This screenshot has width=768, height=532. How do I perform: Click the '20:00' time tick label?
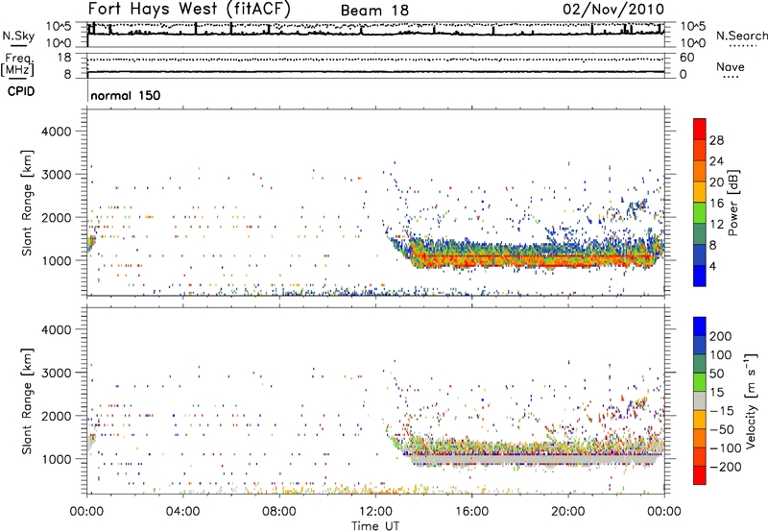567,512
